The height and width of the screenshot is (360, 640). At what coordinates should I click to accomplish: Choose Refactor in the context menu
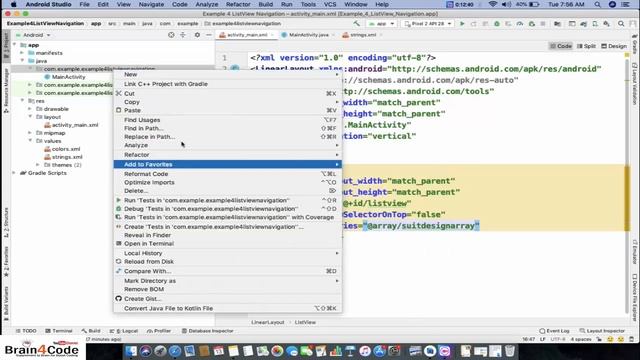[x=227, y=155]
